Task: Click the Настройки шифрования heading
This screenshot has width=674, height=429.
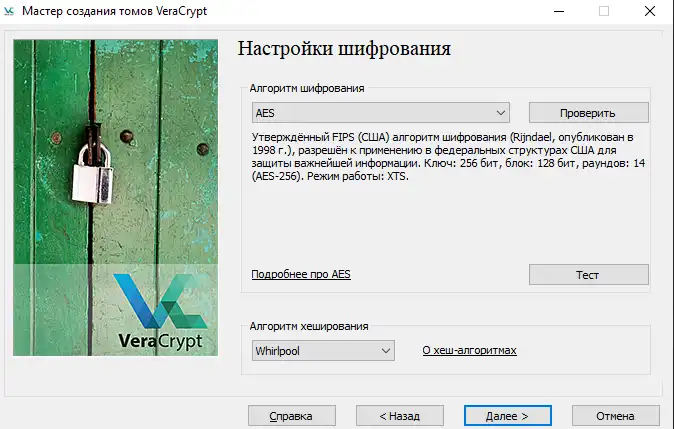Action: tap(343, 49)
